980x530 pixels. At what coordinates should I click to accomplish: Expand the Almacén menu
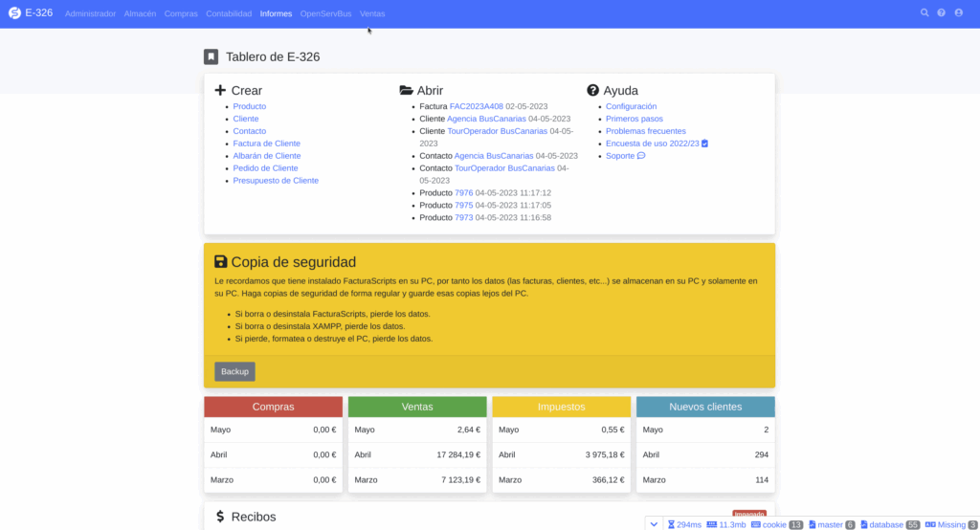(x=140, y=14)
